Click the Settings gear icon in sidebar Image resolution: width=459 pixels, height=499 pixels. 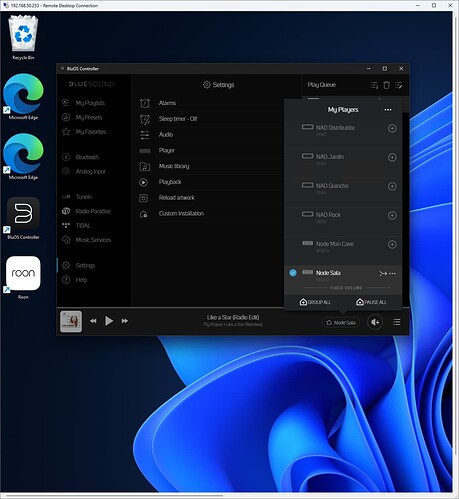(66, 265)
